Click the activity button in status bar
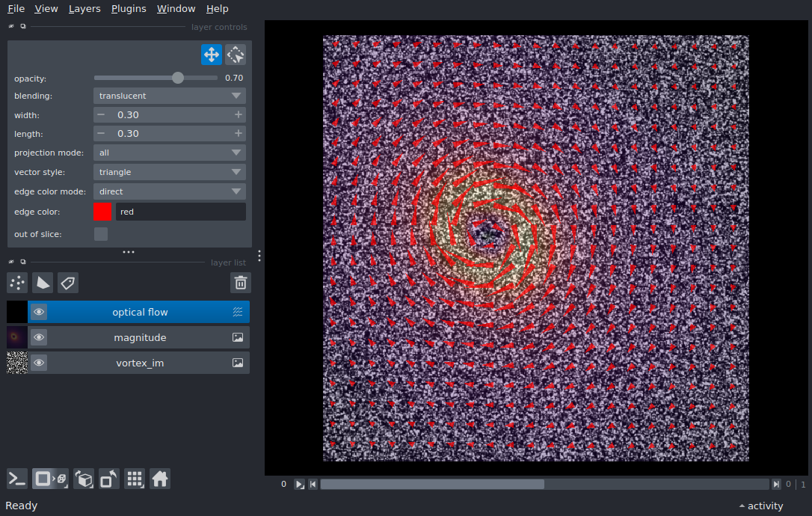 pyautogui.click(x=761, y=506)
